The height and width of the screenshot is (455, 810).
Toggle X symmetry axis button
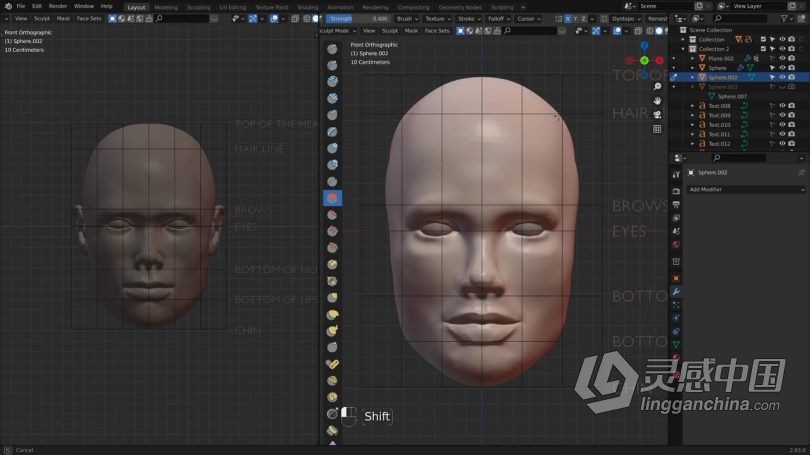pyautogui.click(x=567, y=19)
